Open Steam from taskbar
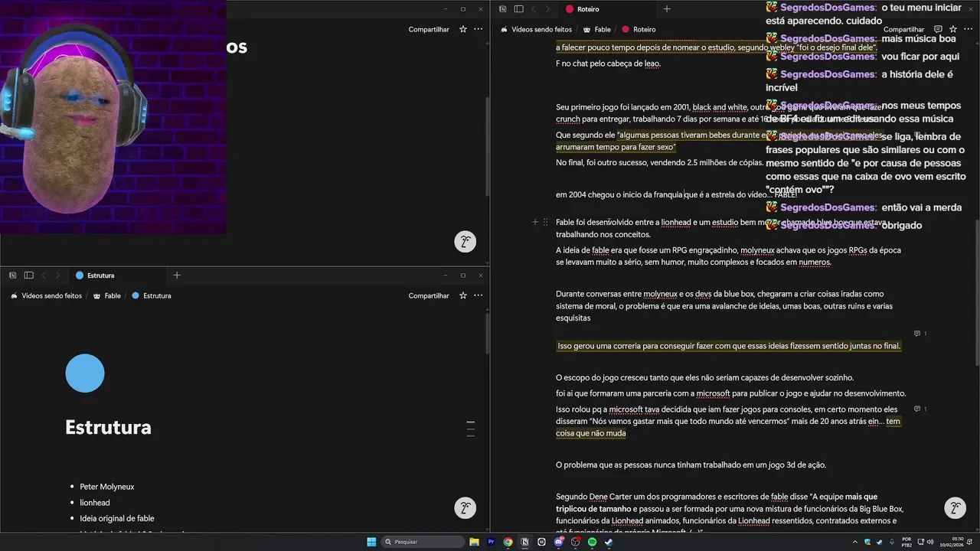 [x=609, y=542]
